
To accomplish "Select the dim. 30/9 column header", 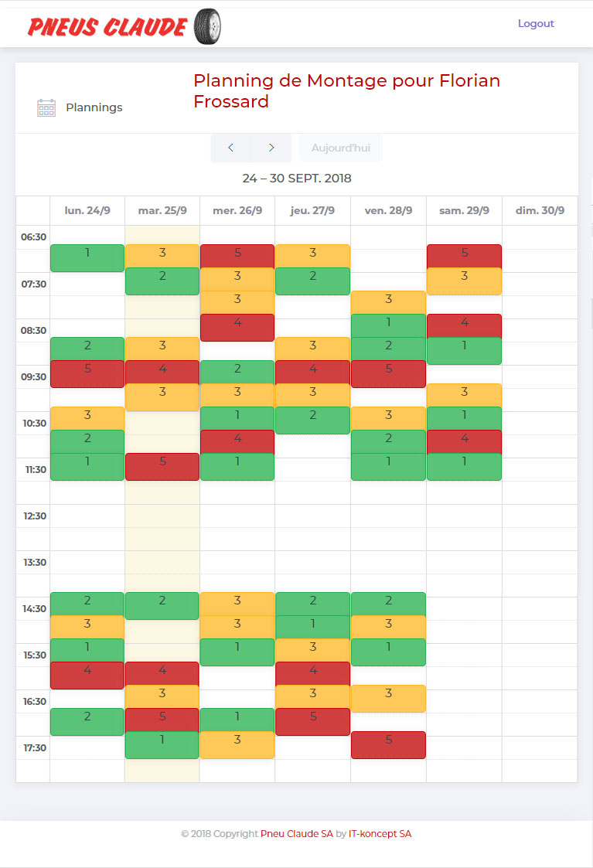I will [540, 210].
